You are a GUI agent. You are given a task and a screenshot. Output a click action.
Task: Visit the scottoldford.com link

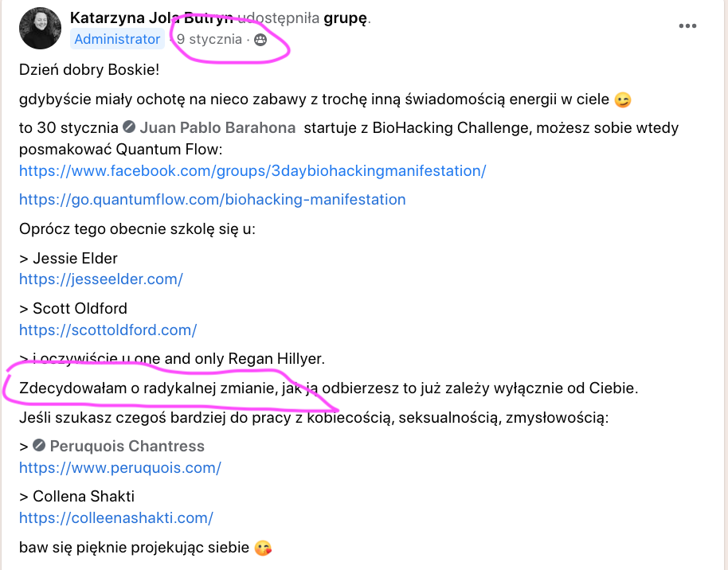click(108, 330)
